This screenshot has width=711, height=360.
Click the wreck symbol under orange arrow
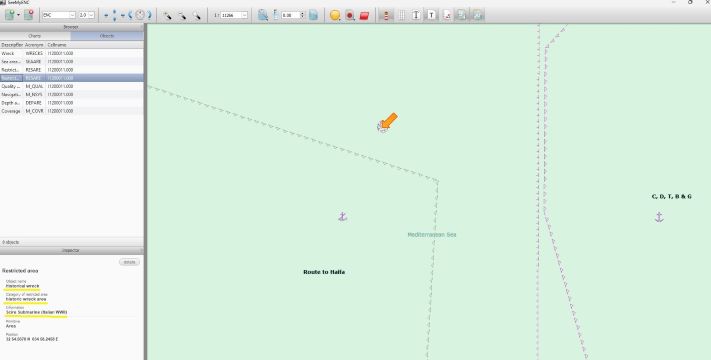coord(382,127)
